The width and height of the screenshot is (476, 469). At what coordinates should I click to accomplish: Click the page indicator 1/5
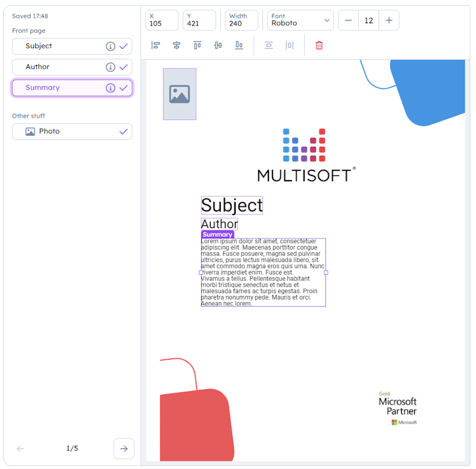(x=72, y=448)
